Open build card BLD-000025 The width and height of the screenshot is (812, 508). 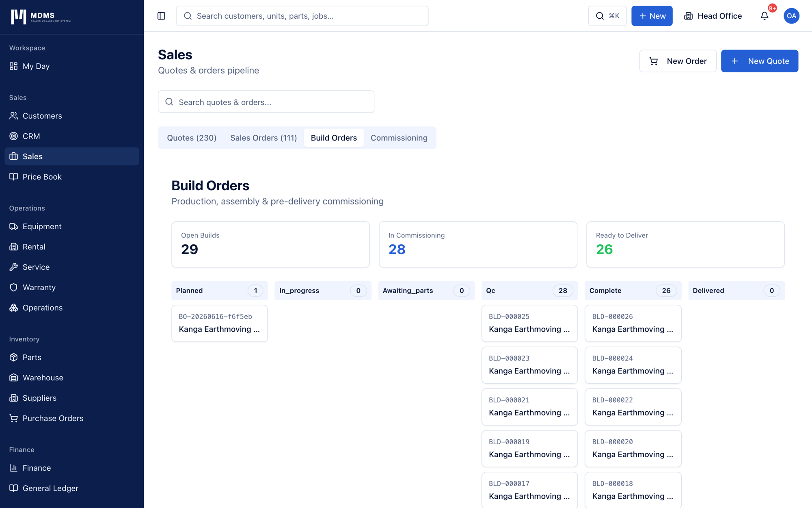[529, 323]
